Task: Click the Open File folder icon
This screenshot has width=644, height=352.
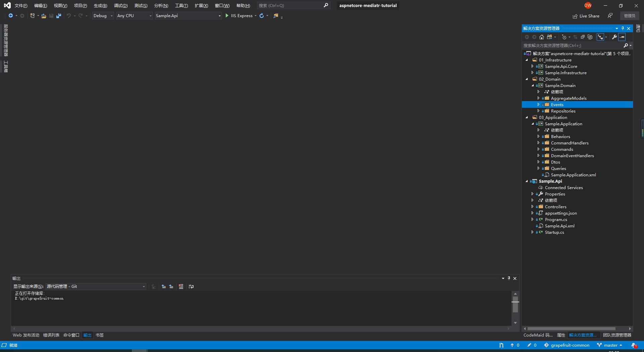Action: point(44,16)
